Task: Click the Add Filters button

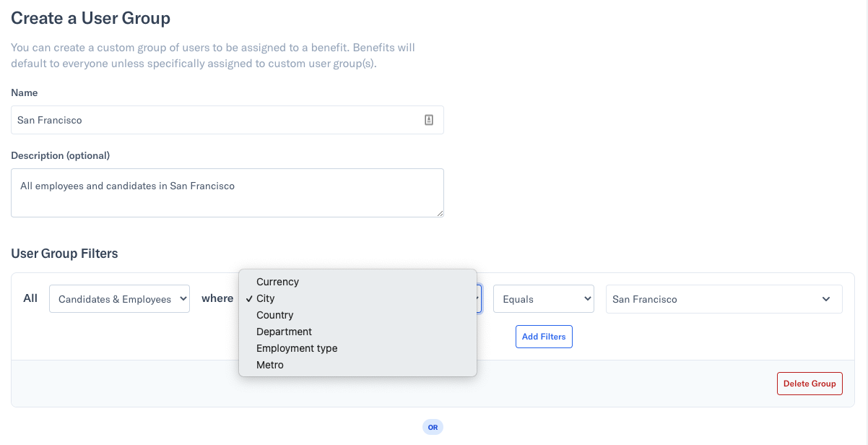Action: pos(544,337)
